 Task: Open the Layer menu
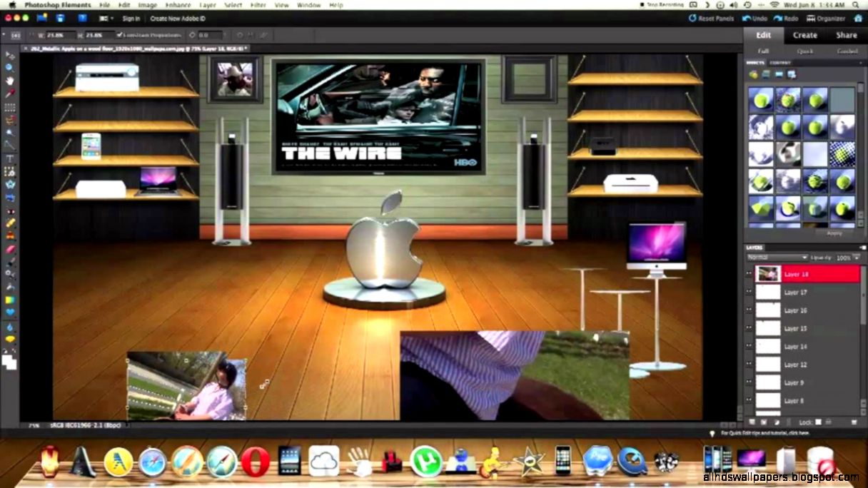tap(208, 5)
